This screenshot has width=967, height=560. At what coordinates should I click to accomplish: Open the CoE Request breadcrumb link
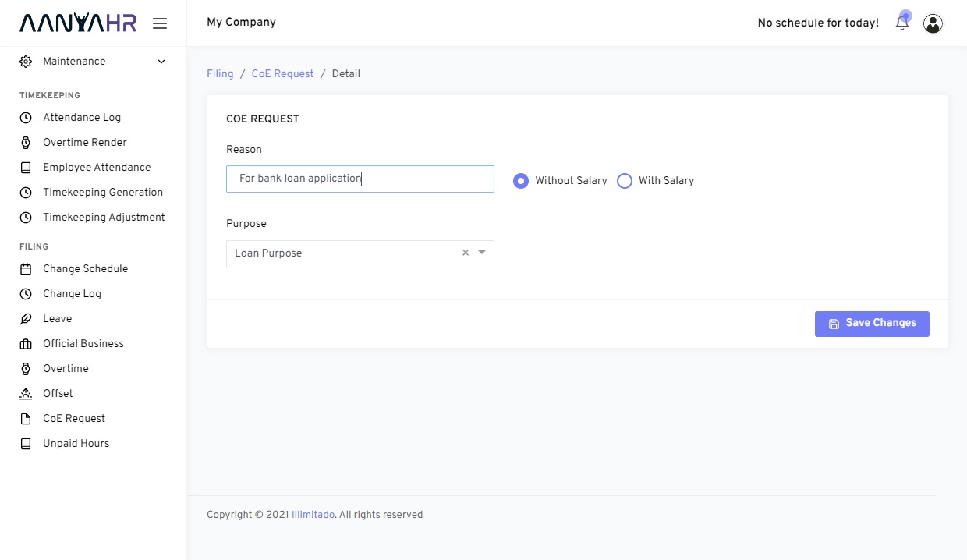pyautogui.click(x=282, y=73)
